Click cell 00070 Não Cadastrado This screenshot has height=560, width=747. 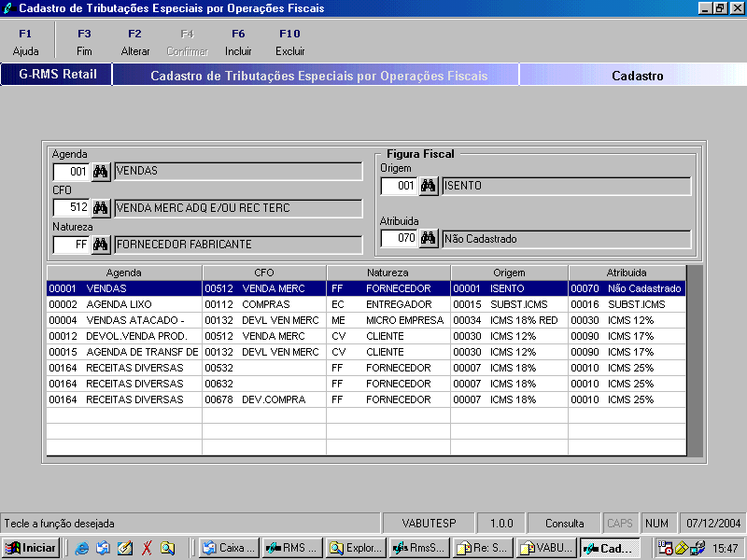627,288
